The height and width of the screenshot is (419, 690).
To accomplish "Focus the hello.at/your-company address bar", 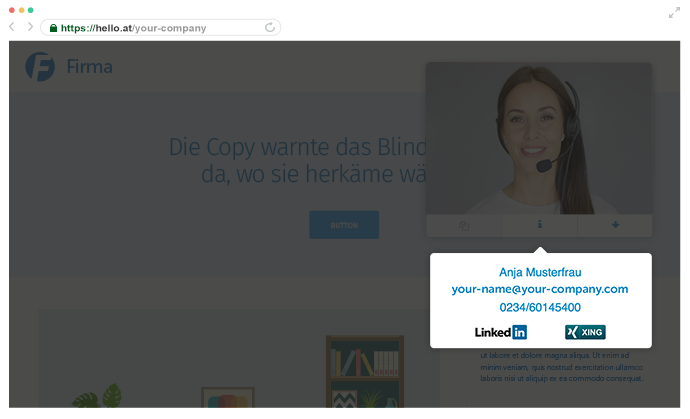I will [x=161, y=27].
